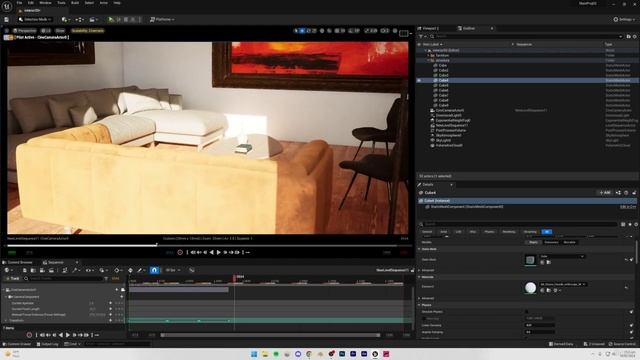Click the Sequencer playhead marker on the timeline
Viewport: 640px width, 360px height.
pos(235,277)
